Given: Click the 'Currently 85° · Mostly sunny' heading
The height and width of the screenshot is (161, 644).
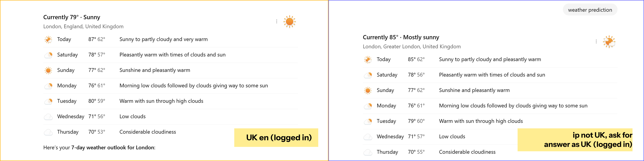Looking at the screenshot, I should 401,37.
